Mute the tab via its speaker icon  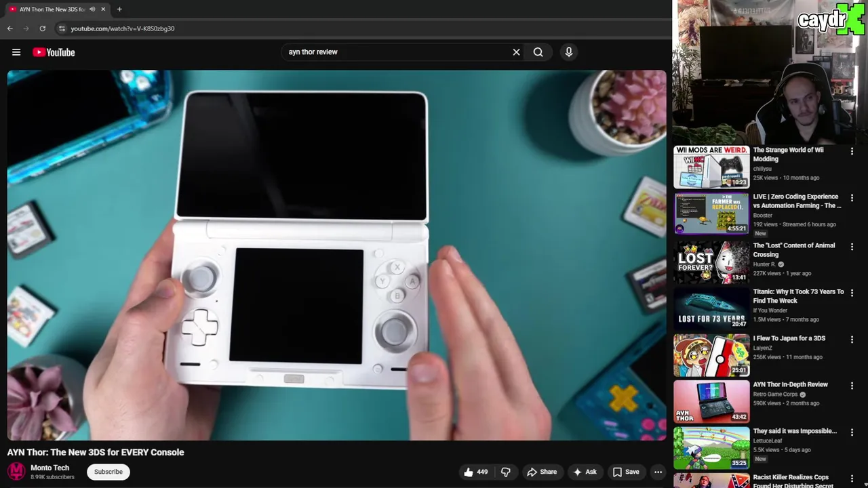click(x=92, y=9)
